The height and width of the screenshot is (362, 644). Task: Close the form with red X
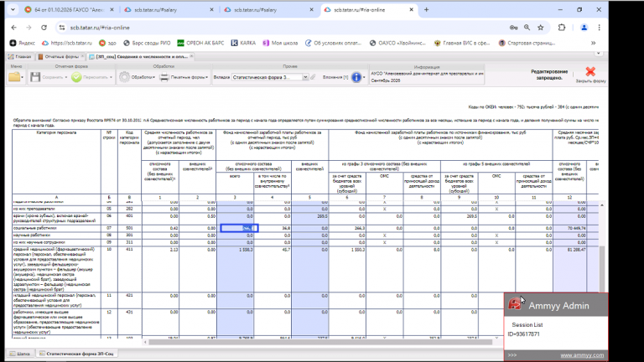(x=590, y=71)
